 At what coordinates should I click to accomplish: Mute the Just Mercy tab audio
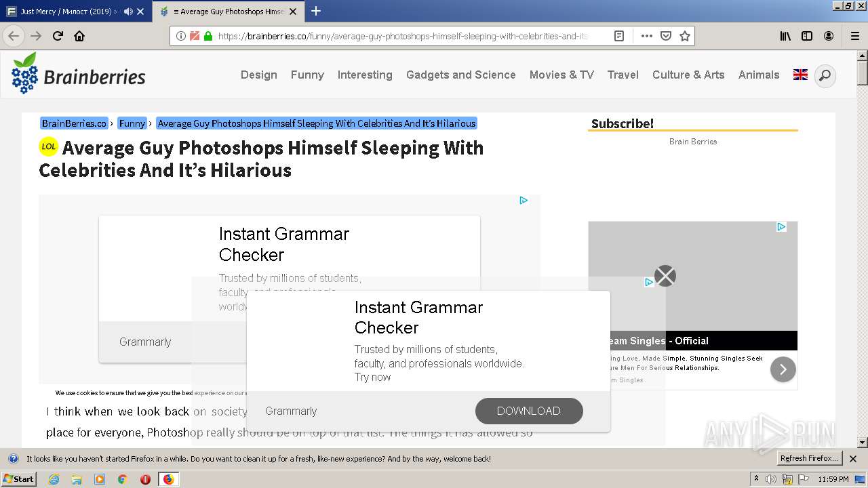click(128, 12)
